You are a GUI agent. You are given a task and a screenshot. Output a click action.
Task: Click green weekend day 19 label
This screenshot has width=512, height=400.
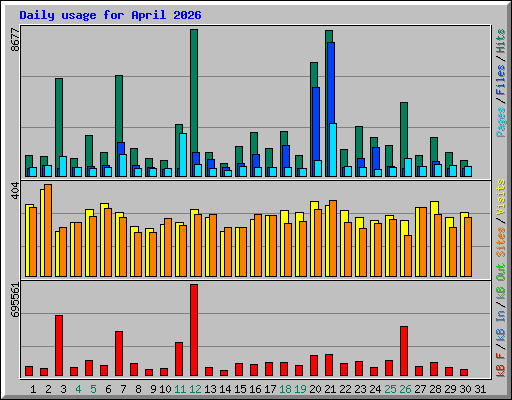[x=300, y=389]
